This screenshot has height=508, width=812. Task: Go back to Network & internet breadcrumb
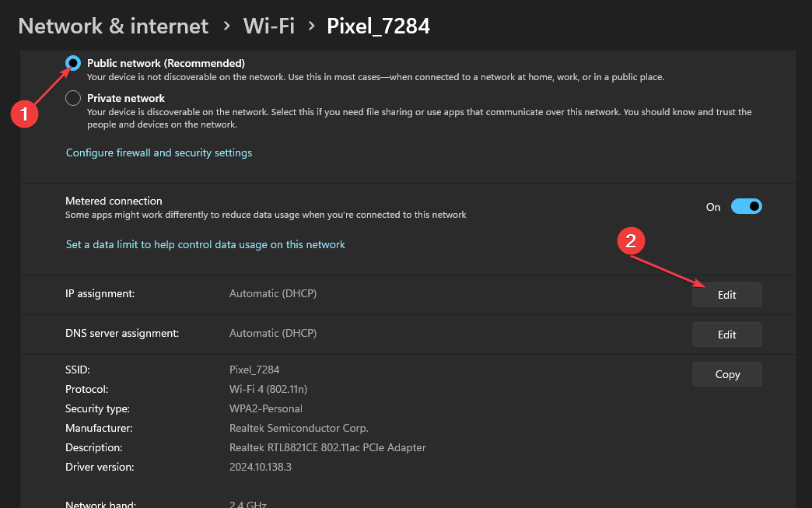click(113, 26)
